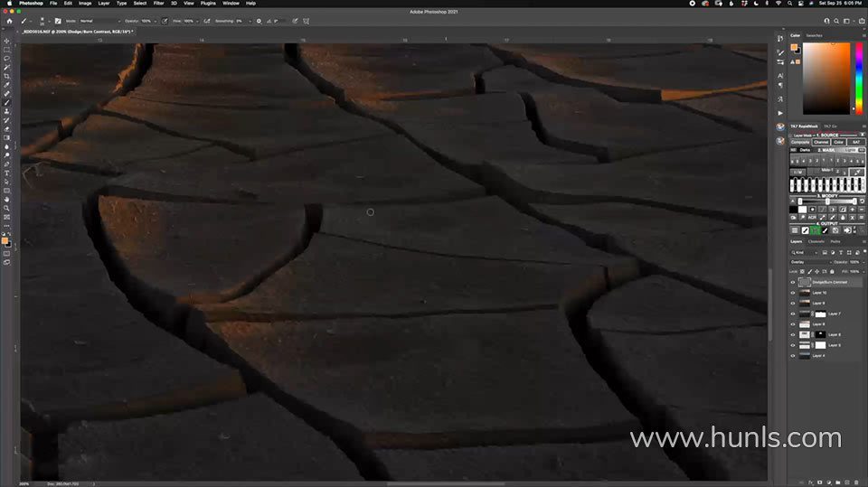Open the Play actions panel icon
The image size is (868, 487).
(780, 113)
